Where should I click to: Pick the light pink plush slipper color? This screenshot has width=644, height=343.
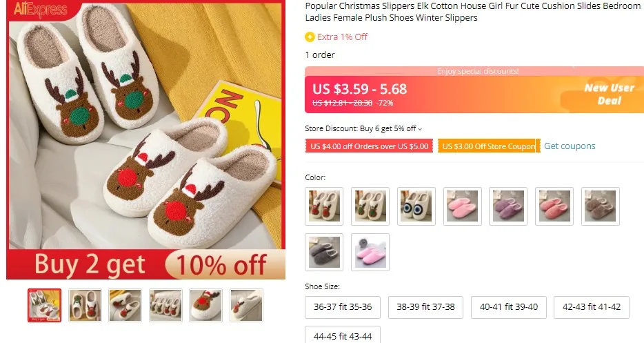coord(463,206)
